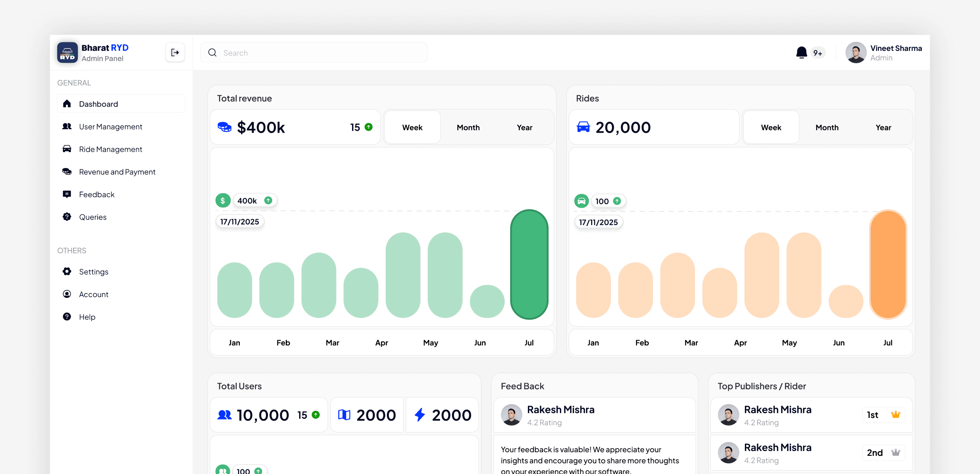This screenshot has height=474, width=980.
Task: Click the Help question mark icon
Action: pos(67,316)
